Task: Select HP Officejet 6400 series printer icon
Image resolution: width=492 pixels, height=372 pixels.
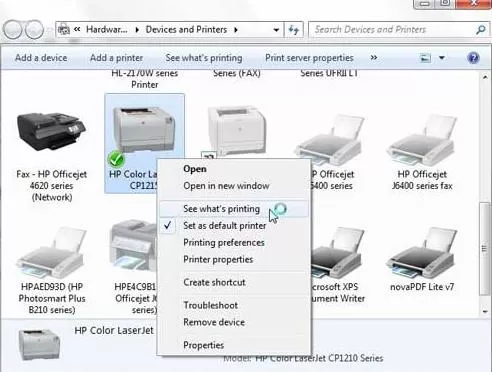Action: coord(329,140)
